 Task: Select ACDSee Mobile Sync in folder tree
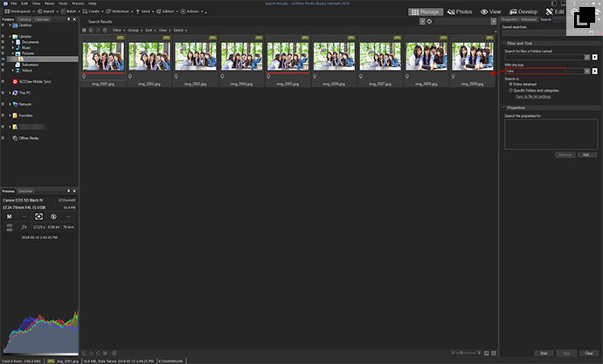point(35,81)
